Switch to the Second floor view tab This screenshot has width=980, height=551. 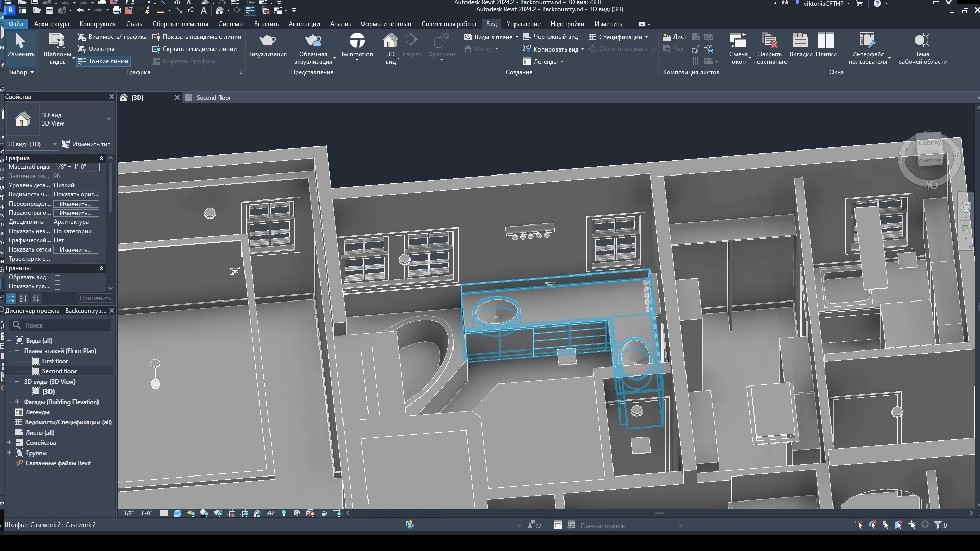click(x=213, y=98)
